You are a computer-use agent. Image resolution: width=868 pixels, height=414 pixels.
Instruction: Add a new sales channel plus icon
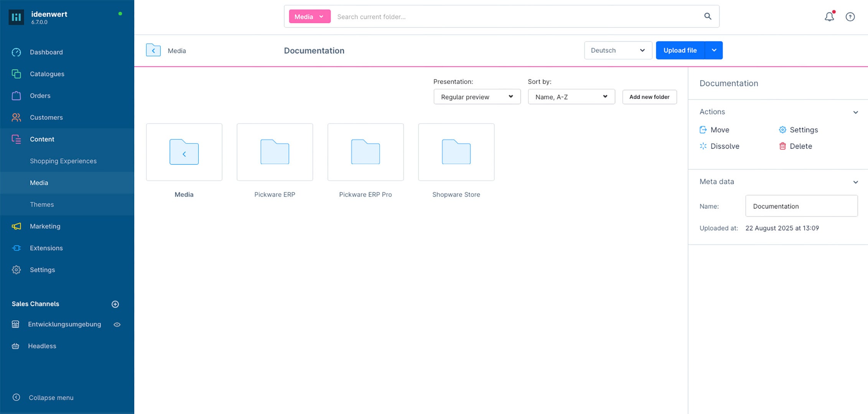[x=115, y=304]
